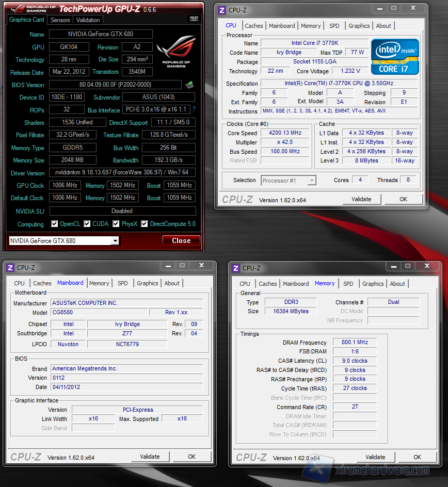Open the Validation tab in GPU-Z
This screenshot has height=487, width=448.
88,20
